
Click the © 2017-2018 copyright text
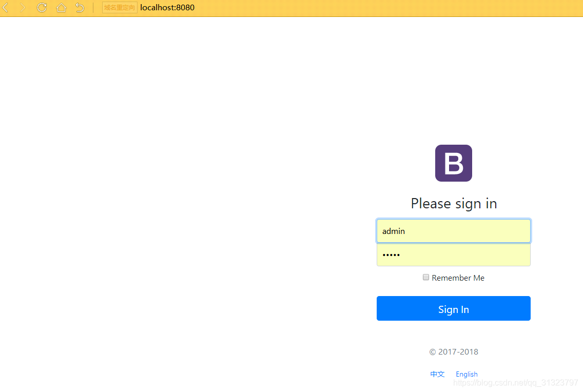[x=454, y=352]
